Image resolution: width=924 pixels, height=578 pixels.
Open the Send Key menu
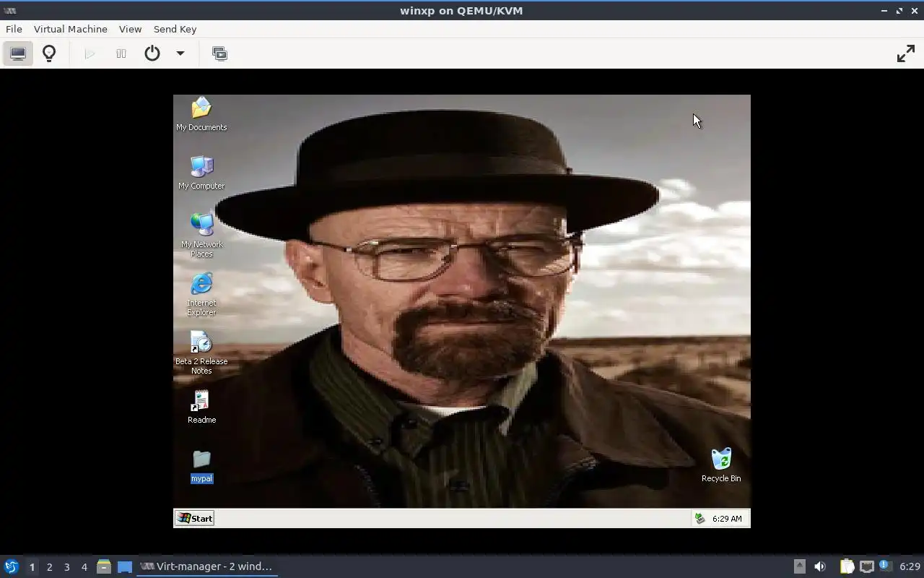tap(175, 29)
